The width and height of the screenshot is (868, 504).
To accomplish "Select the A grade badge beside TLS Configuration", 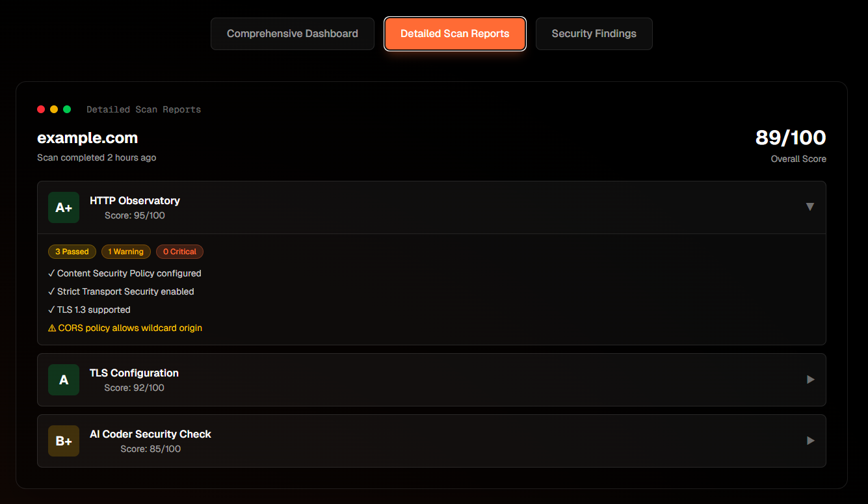I will 63,379.
